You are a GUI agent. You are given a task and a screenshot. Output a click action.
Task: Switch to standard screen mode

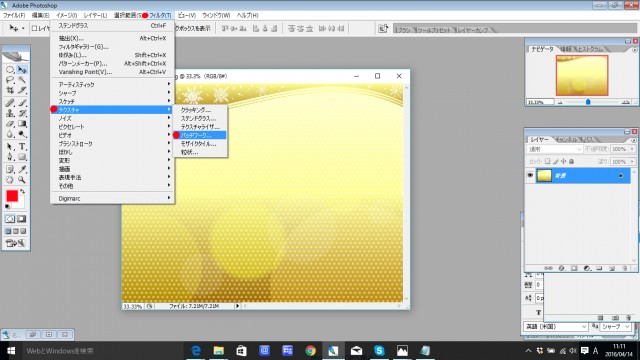(8, 231)
